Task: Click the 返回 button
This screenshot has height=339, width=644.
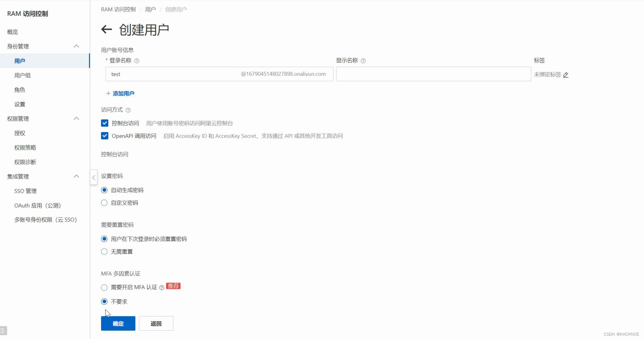Action: click(x=156, y=324)
